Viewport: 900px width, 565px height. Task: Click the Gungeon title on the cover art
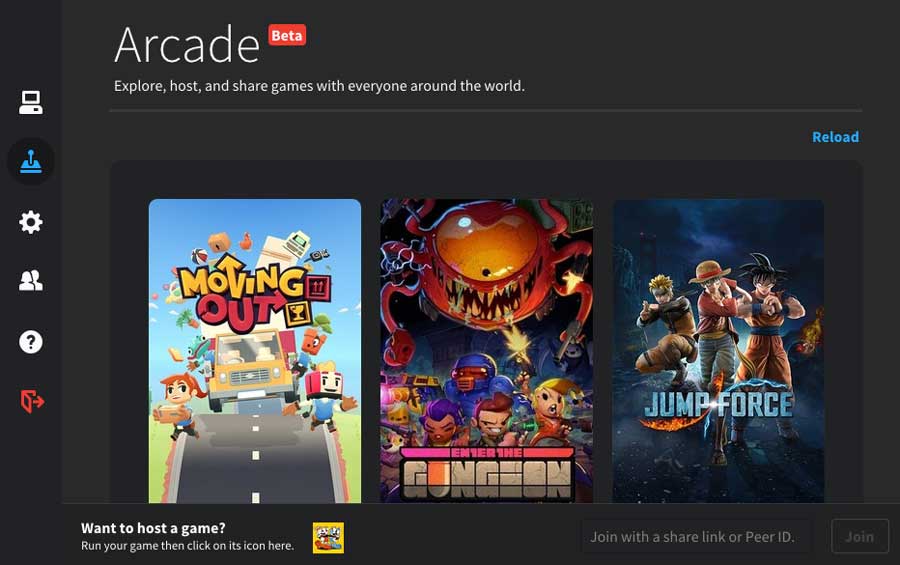[487, 477]
